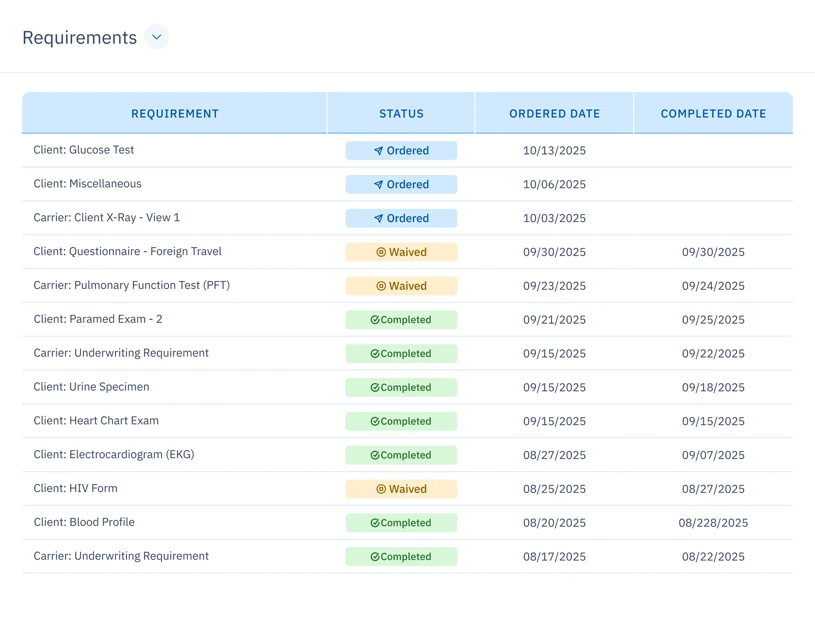Click the Completed check icon for Urine Specimen
The width and height of the screenshot is (815, 644).
point(375,388)
